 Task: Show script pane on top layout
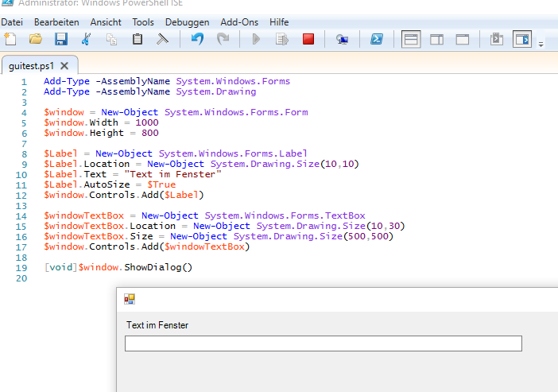tap(411, 39)
